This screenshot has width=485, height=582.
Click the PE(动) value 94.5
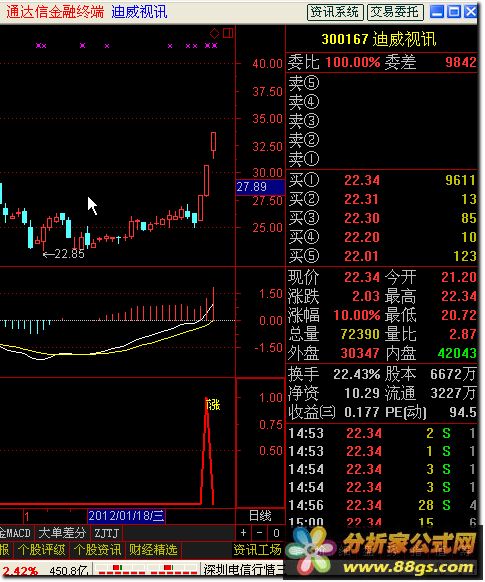coord(462,412)
